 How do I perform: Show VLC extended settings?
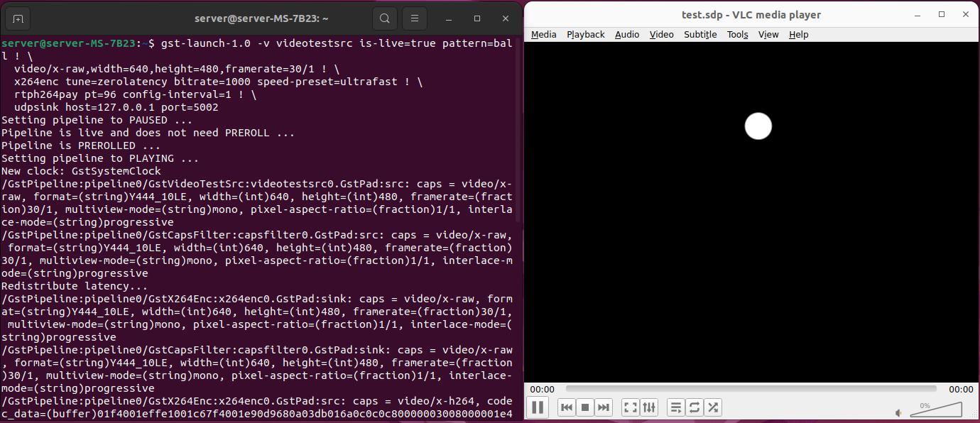coord(649,407)
